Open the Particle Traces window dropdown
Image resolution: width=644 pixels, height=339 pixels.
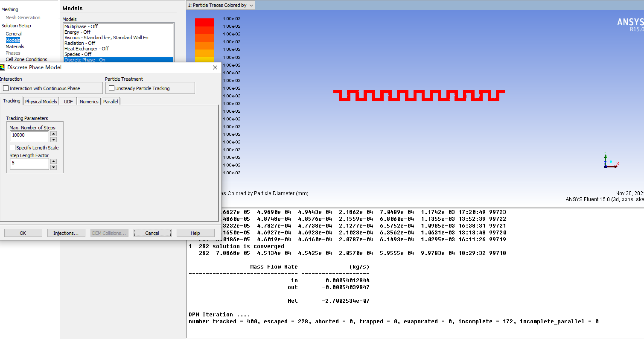[251, 5]
